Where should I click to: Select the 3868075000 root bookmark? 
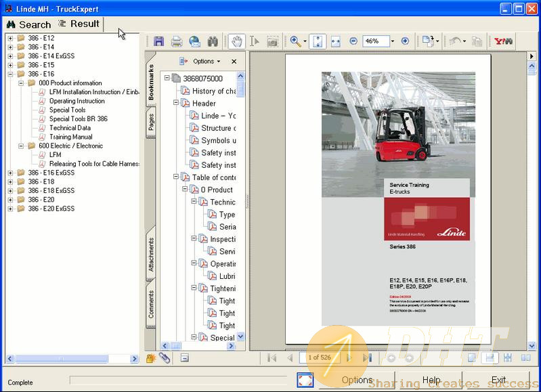coord(202,79)
